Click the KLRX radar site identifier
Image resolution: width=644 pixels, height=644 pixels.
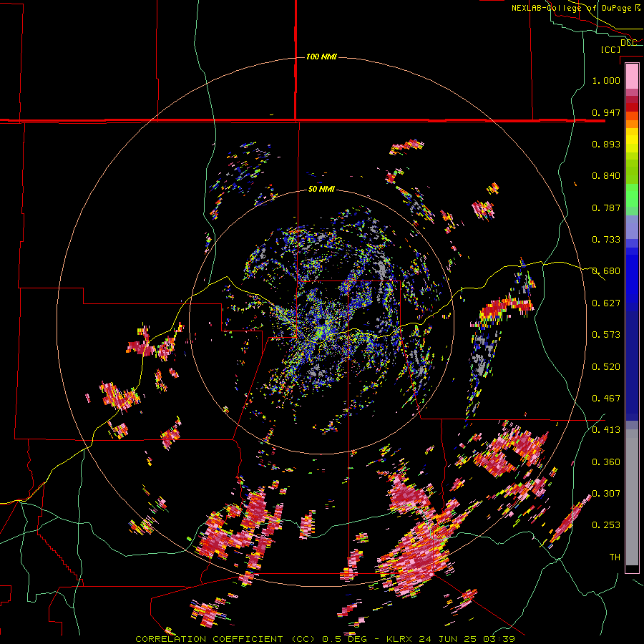tap(401, 639)
